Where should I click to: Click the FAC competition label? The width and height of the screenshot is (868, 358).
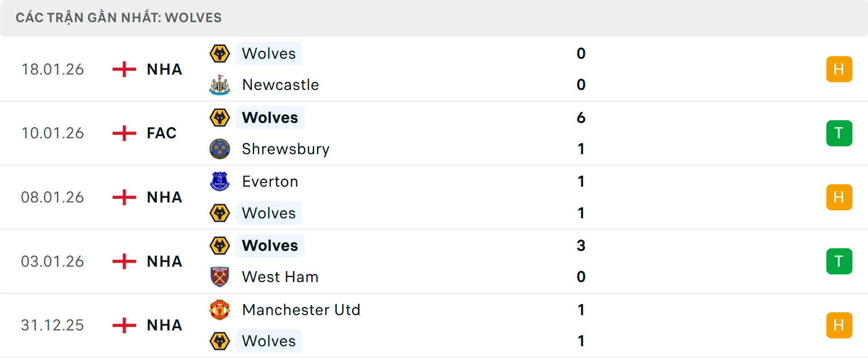point(161,133)
